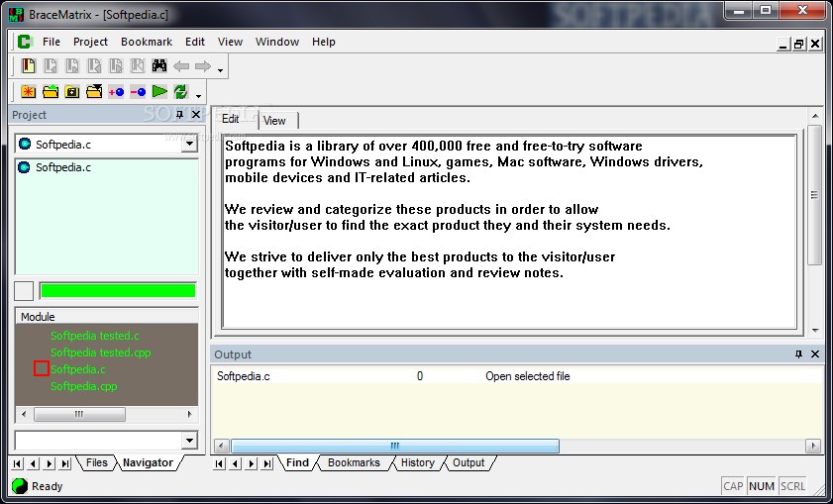Create new project with red star icon

pos(28,92)
